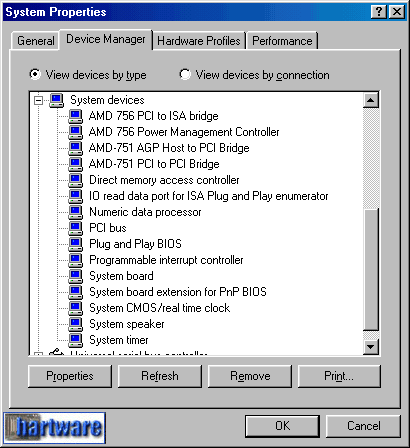Select the System board text
Image resolution: width=410 pixels, height=448 pixels.
point(121,276)
